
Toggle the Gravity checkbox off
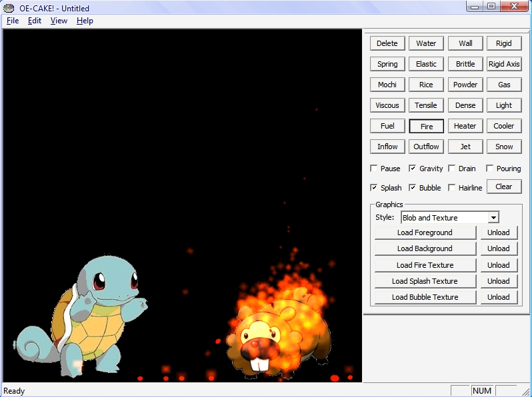pyautogui.click(x=412, y=169)
